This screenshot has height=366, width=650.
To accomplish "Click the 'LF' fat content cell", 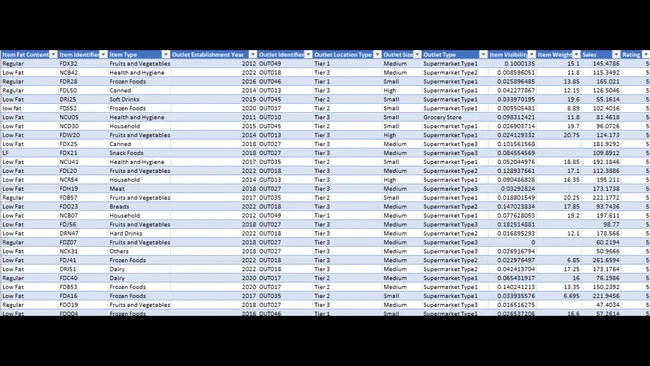I will (x=29, y=153).
